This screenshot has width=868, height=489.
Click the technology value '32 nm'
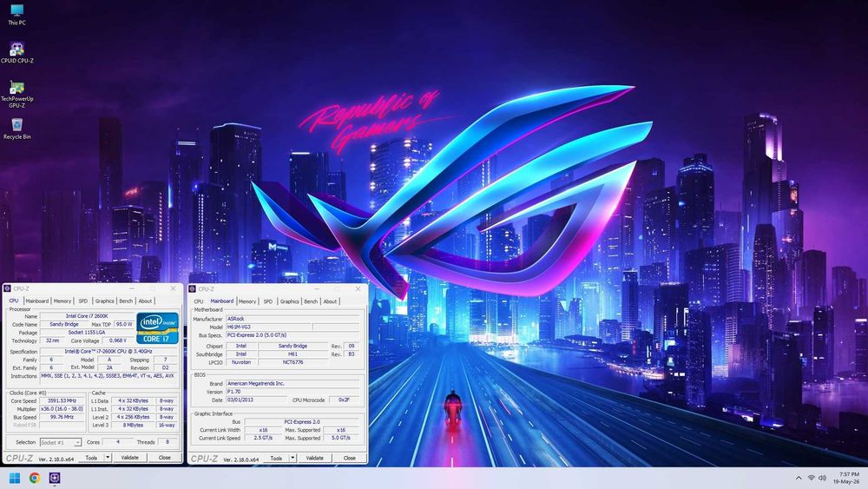pyautogui.click(x=53, y=340)
